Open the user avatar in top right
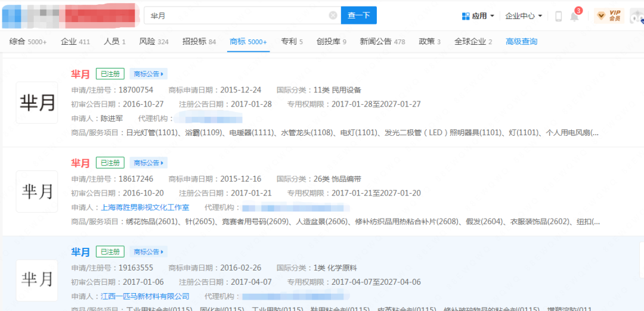The height and width of the screenshot is (311, 644). (636, 16)
